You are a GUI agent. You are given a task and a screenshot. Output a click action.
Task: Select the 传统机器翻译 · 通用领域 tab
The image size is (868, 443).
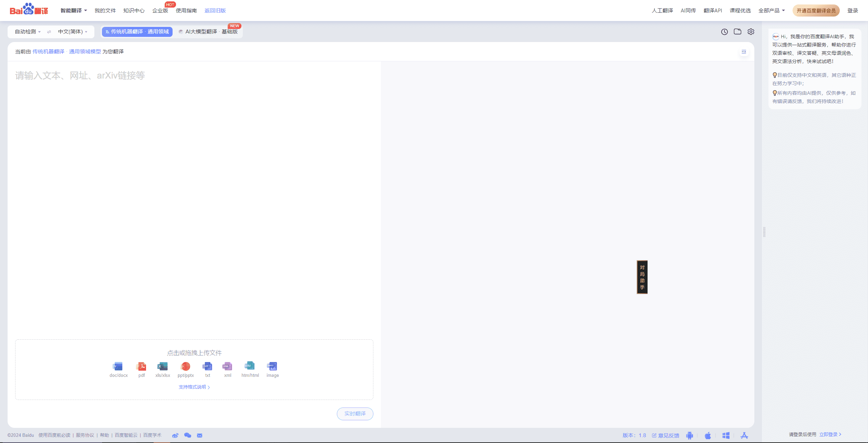[137, 32]
